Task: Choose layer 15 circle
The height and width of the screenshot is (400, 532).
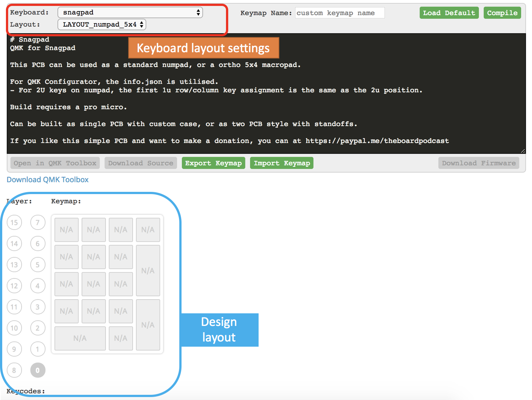Action: pos(14,223)
